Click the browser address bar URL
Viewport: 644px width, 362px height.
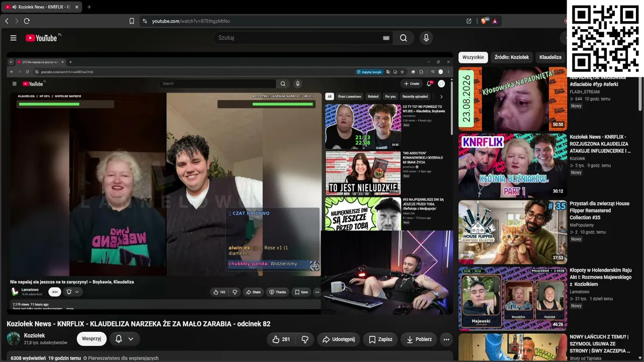191,21
